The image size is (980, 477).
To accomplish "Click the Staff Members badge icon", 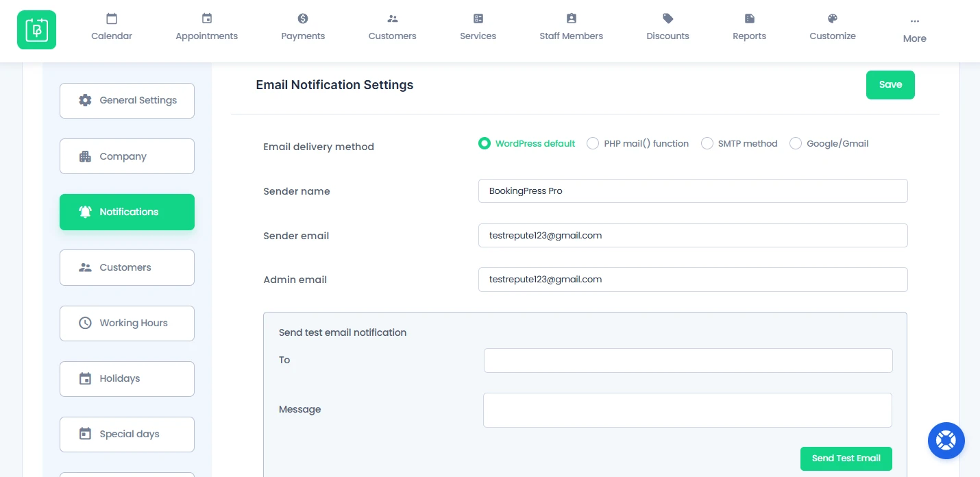I will 572,19.
